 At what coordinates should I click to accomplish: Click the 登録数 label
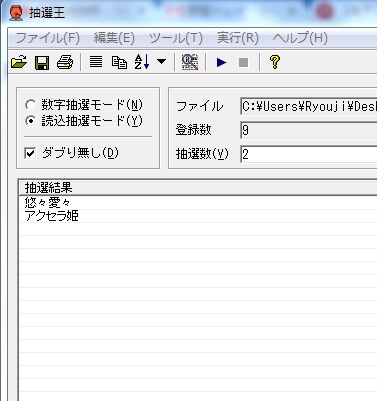pyautogui.click(x=193, y=130)
